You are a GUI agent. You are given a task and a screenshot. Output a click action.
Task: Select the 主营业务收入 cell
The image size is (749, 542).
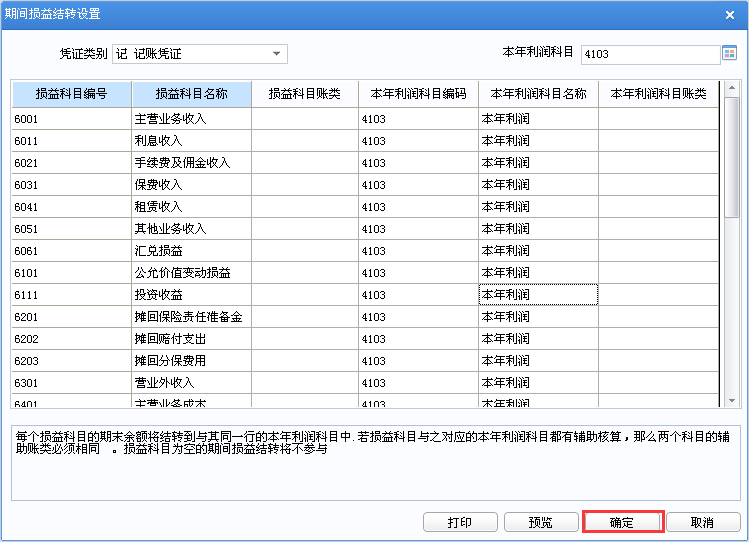point(192,119)
